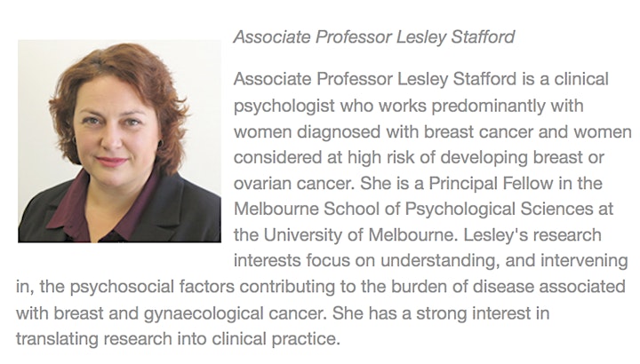Click the portrait photo of Lesley Stafford
The image size is (640, 364).
tap(120, 141)
